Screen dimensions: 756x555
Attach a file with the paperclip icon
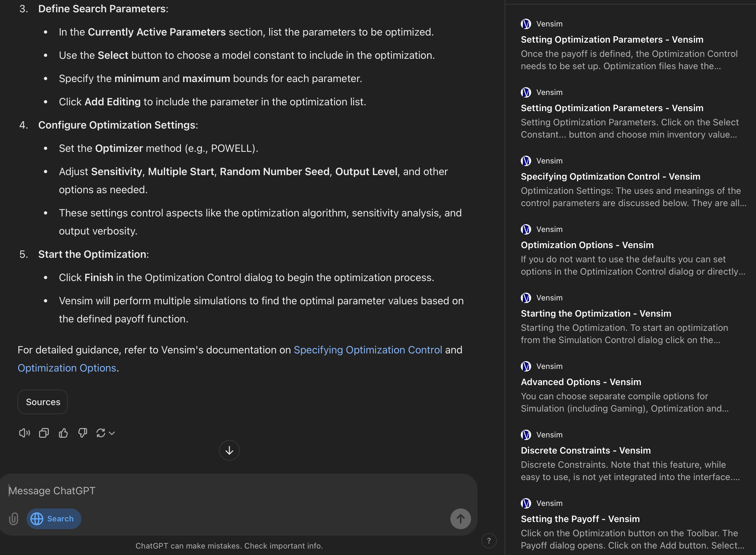coord(14,518)
